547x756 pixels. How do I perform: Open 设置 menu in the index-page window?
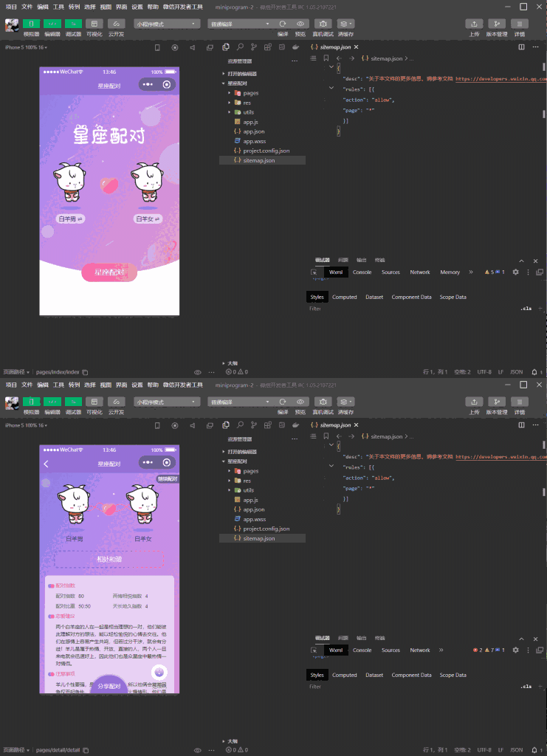[x=137, y=7]
